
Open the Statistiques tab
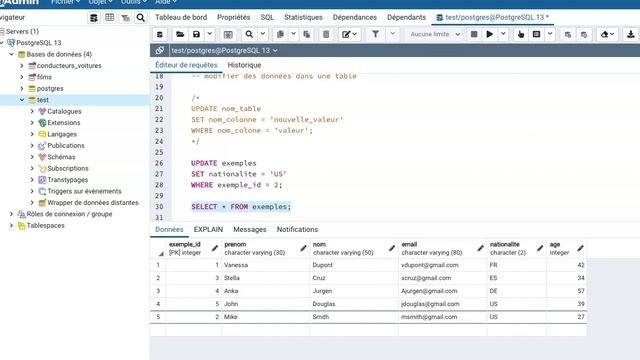303,17
